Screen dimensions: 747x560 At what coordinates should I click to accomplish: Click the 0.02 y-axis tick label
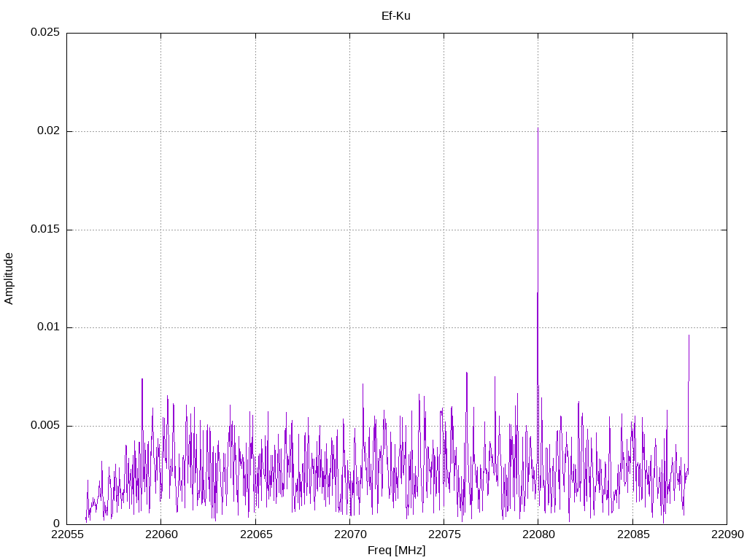[x=47, y=131]
